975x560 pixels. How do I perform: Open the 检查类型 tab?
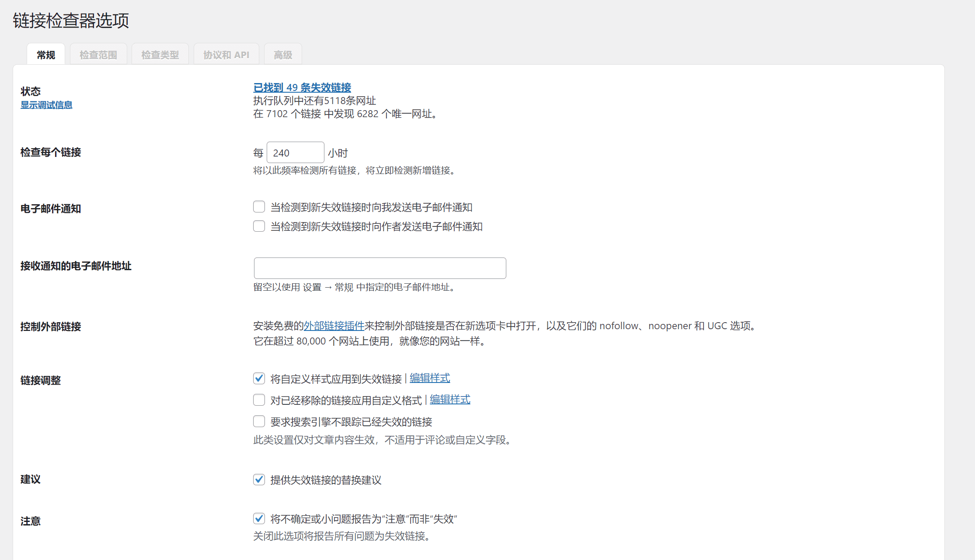tap(160, 54)
